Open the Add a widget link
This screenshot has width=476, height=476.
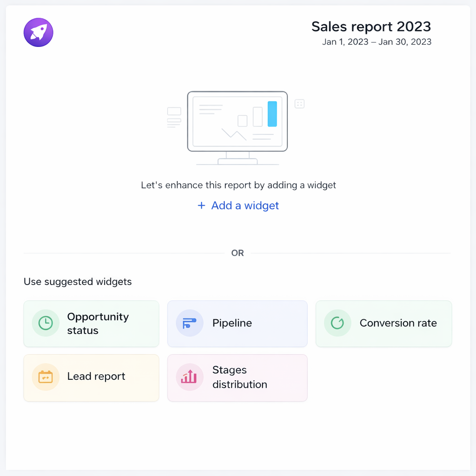point(245,205)
